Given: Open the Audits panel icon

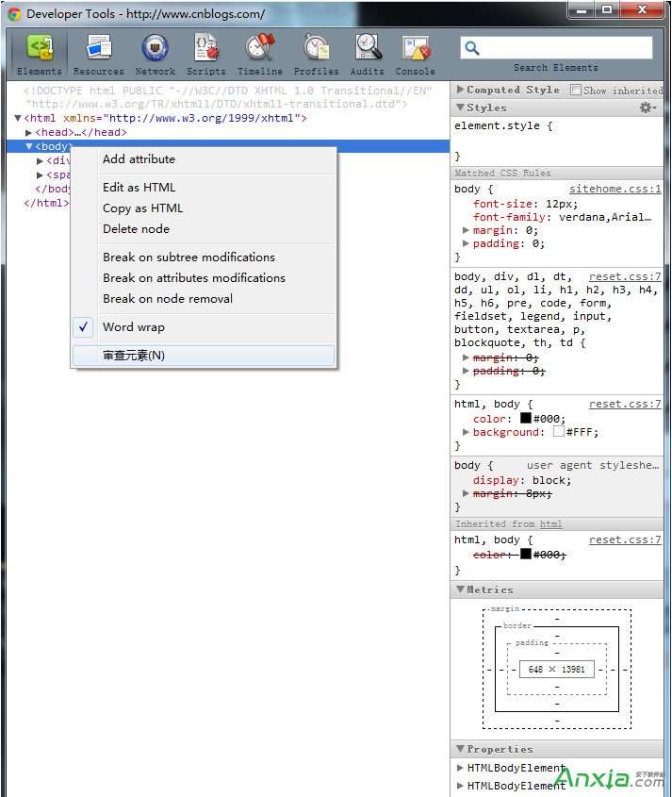Looking at the screenshot, I should (368, 49).
